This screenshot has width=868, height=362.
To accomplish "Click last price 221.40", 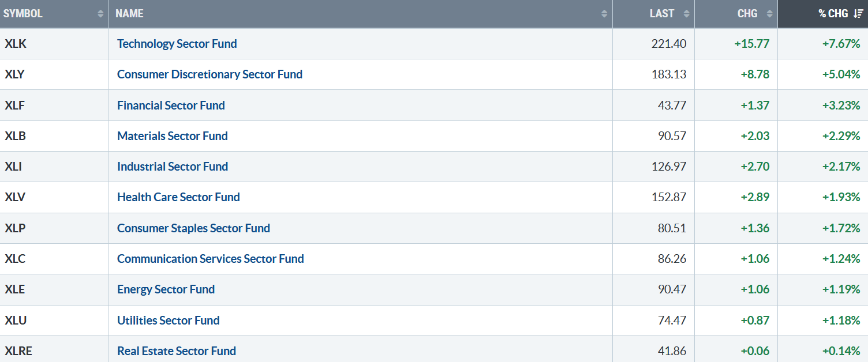I will click(x=668, y=44).
